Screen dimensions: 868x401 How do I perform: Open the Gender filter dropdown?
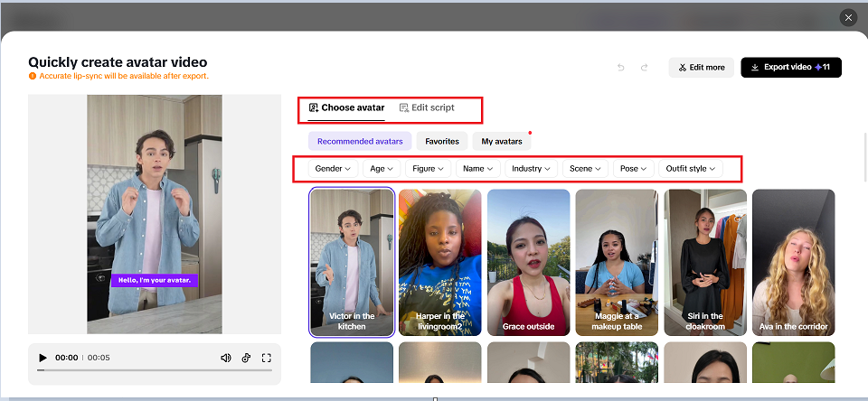[x=332, y=169]
